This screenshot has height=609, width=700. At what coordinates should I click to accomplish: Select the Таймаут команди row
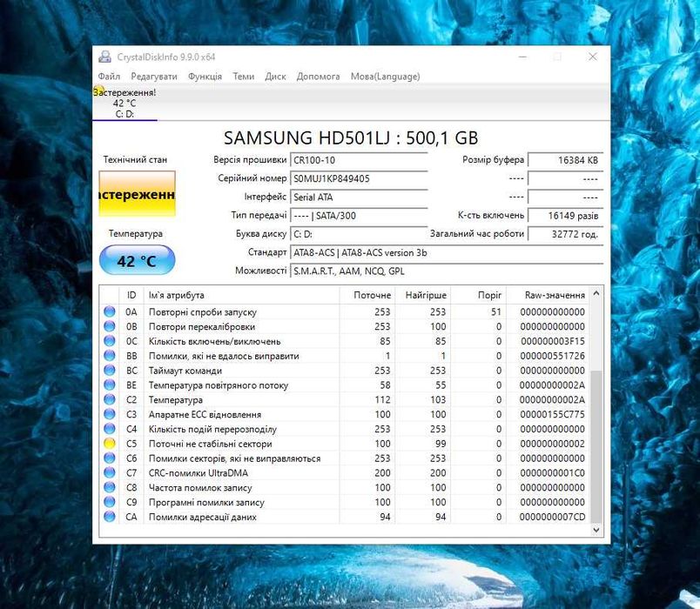344,371
